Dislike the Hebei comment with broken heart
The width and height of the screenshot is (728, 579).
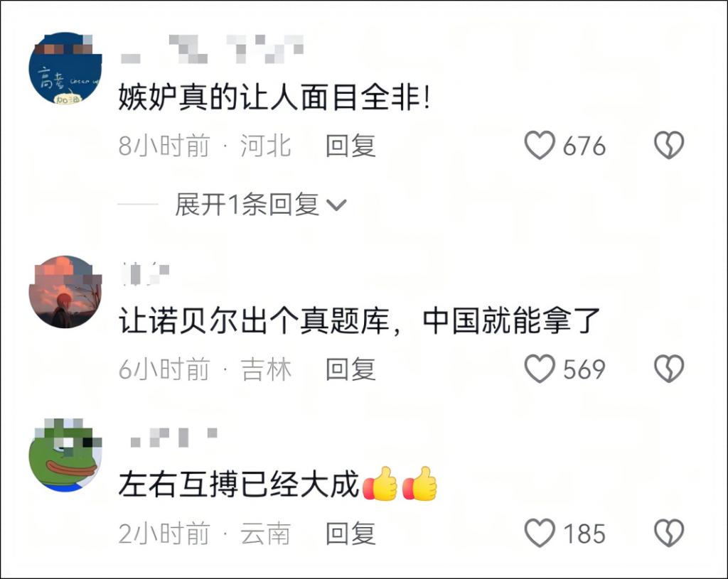point(669,145)
